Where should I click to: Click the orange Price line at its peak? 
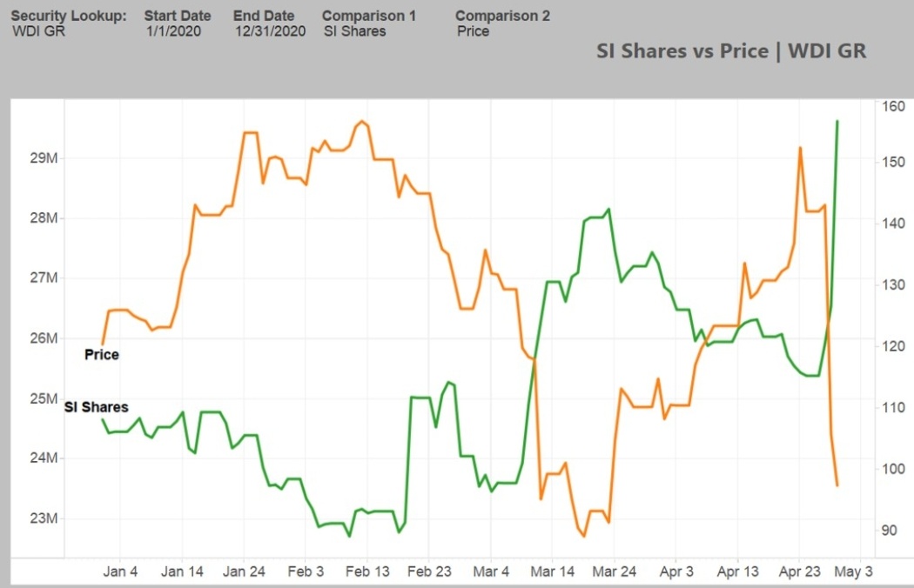pyautogui.click(x=363, y=124)
